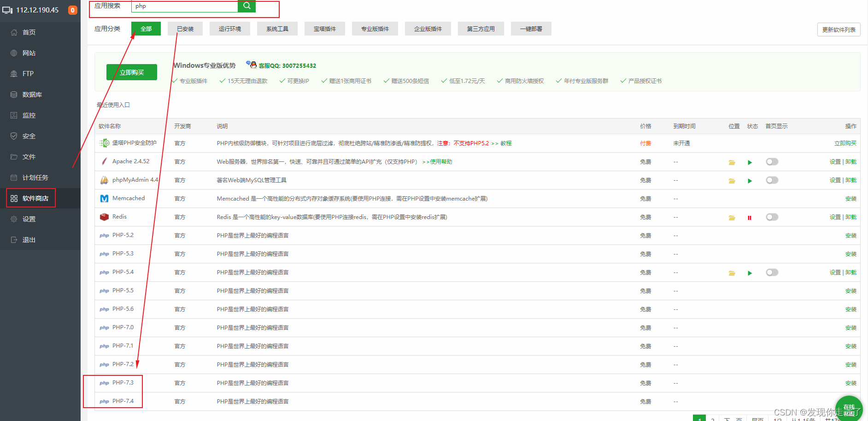The image size is (868, 421).
Task: Click the Memcached M logo icon
Action: click(x=105, y=198)
